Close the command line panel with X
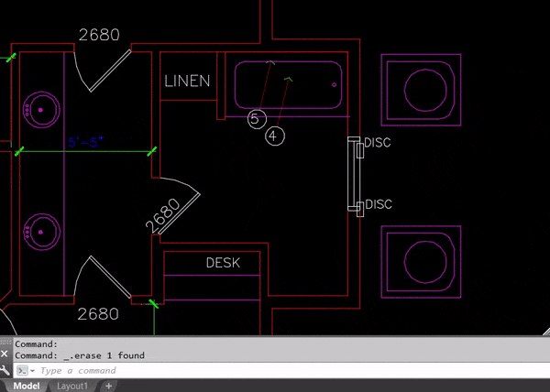The image size is (550, 392). pos(5,354)
